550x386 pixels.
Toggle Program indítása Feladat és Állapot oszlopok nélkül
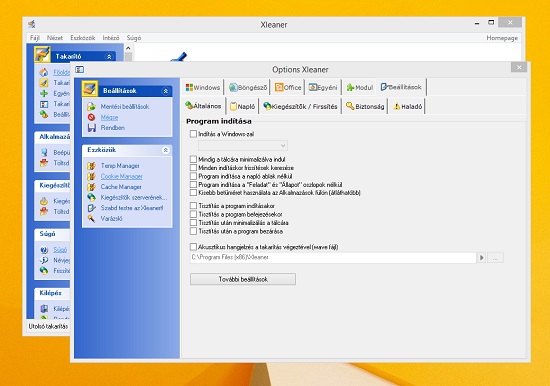193,185
